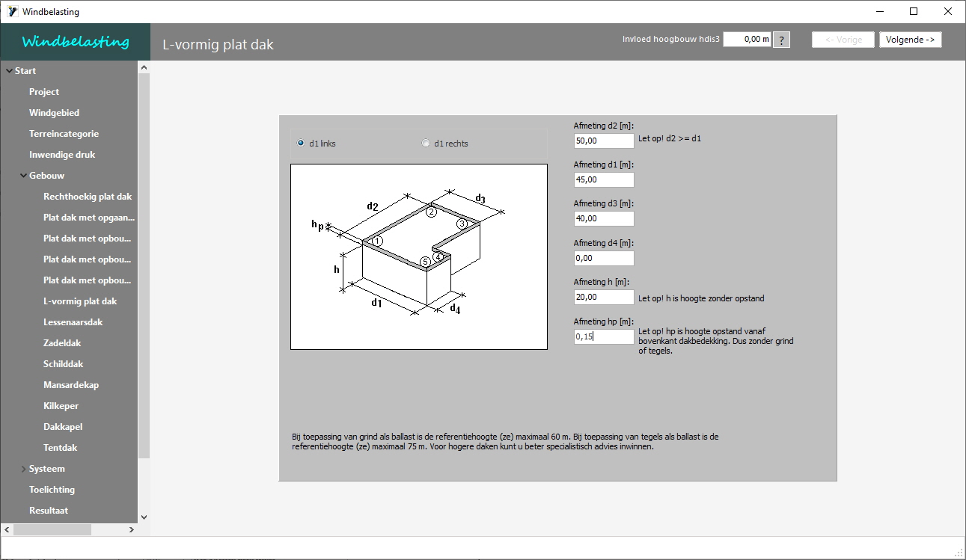Click the L-shaped roof diagram image

[x=419, y=256]
